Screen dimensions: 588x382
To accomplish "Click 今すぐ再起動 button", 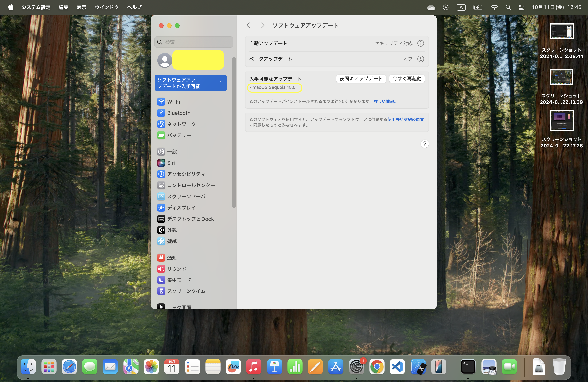I will coord(407,79).
